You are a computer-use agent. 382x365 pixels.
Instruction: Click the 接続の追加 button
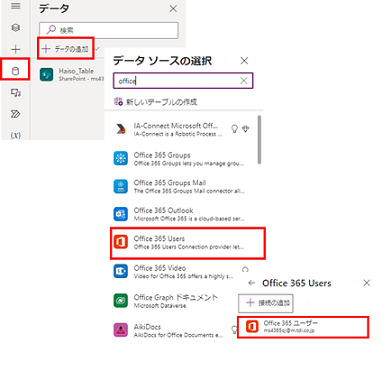pyautogui.click(x=266, y=303)
